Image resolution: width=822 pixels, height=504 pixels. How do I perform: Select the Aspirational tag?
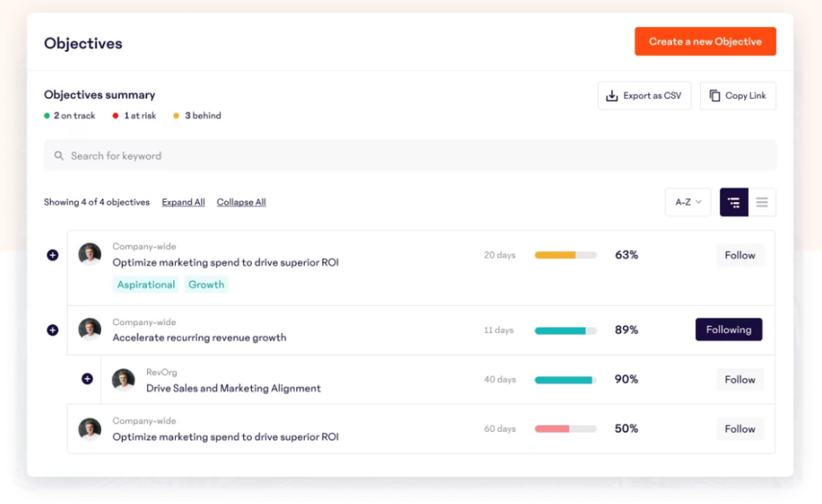coord(146,284)
